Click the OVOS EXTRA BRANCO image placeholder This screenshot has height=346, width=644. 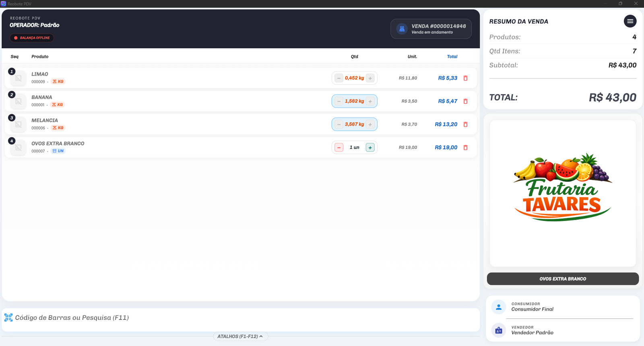point(19,148)
